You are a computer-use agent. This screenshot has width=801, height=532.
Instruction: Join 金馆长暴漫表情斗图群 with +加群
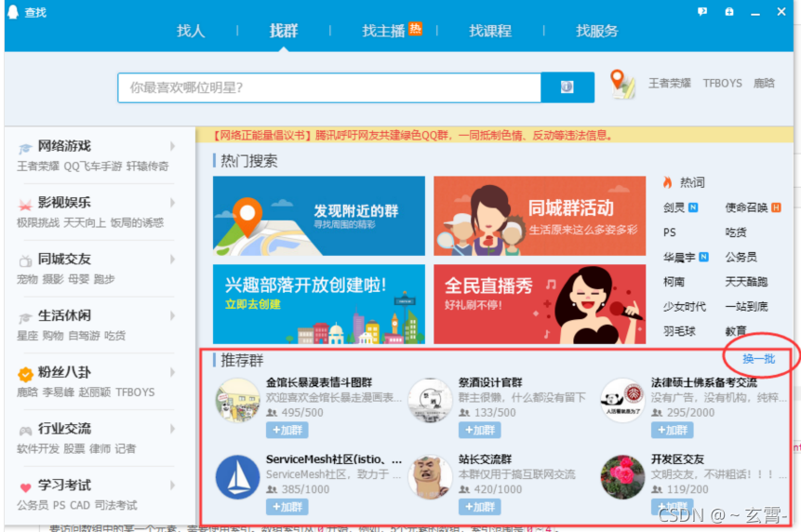[x=287, y=430]
